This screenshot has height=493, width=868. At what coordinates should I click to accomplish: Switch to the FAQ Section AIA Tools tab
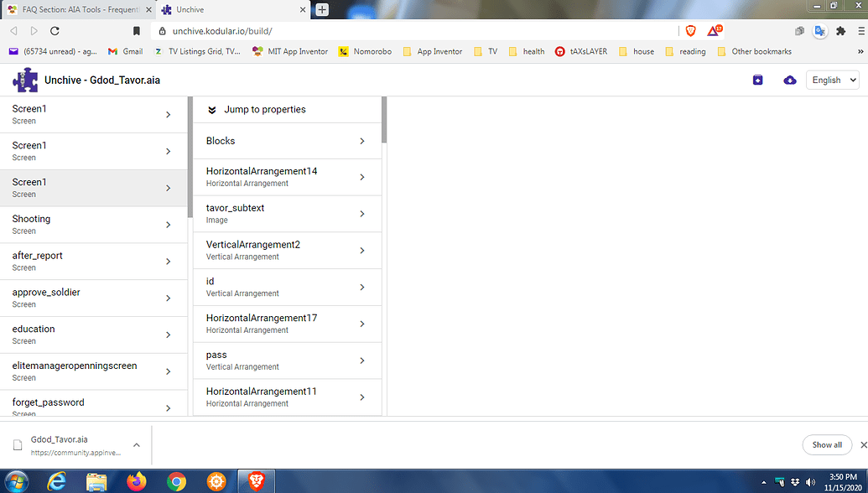[81, 9]
